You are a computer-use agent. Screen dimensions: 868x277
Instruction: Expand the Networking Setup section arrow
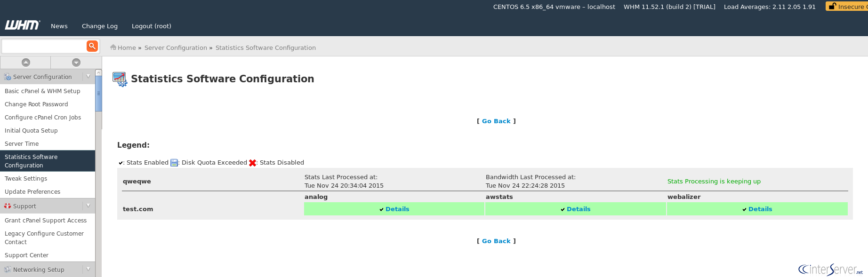click(x=88, y=269)
